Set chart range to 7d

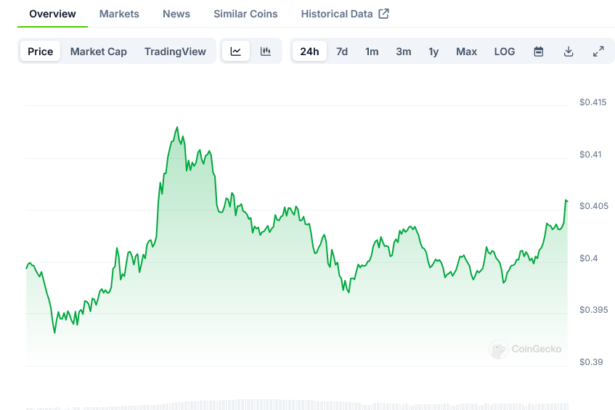(x=342, y=51)
